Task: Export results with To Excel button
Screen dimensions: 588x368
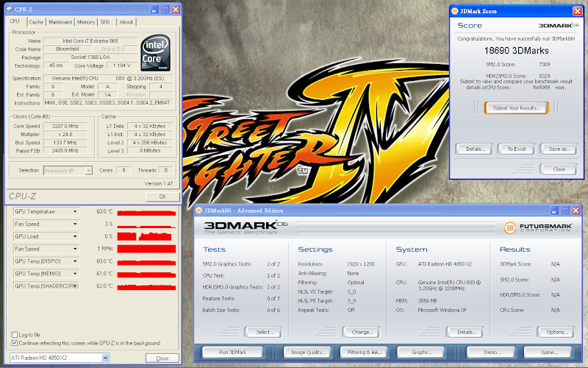Action: [517, 149]
